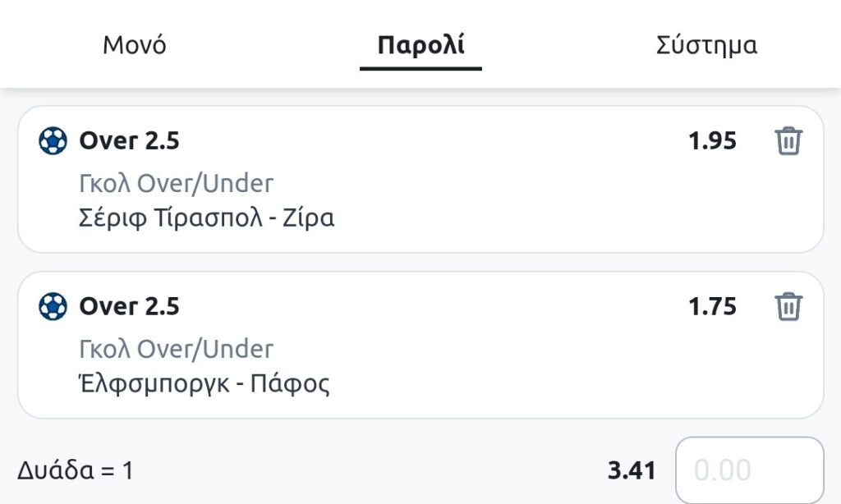Image resolution: width=841 pixels, height=504 pixels.
Task: Click soccer ball icon for Έλφσμποργκ bet
Action: [x=53, y=307]
